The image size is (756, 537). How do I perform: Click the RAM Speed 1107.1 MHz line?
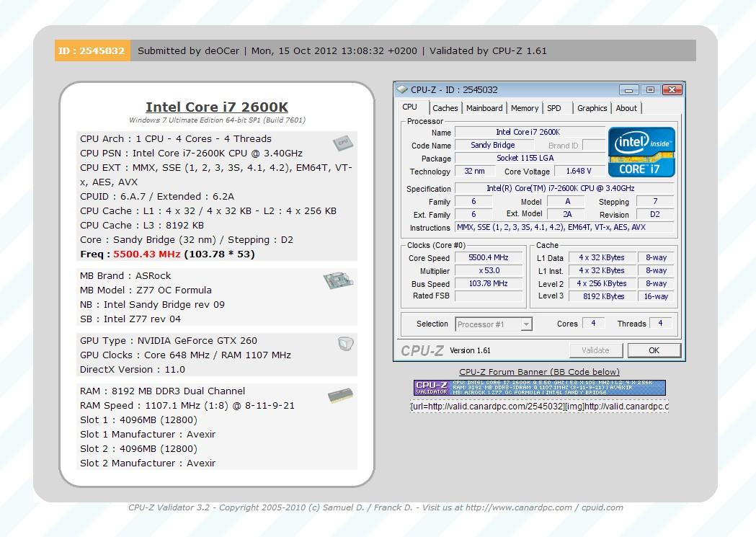(x=187, y=405)
